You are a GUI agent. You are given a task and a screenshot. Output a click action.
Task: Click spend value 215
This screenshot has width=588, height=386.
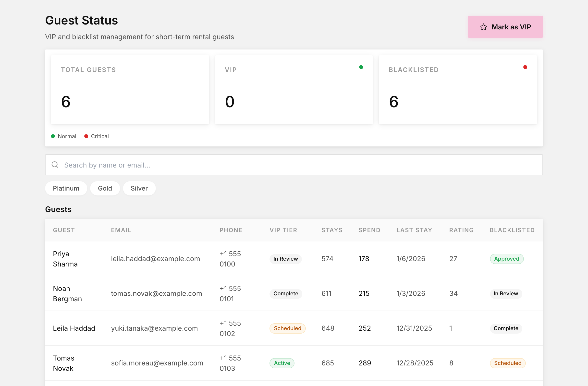click(x=364, y=294)
